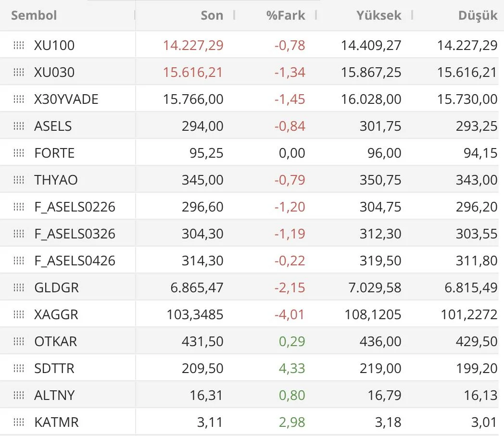Viewport: 504px width, 436px height.
Task: Open the SDTTR symbol
Action: point(54,369)
